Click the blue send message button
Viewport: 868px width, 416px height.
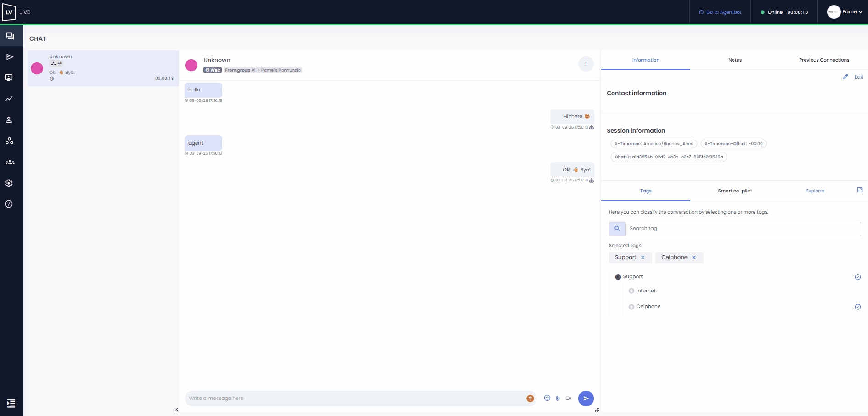[586, 399]
